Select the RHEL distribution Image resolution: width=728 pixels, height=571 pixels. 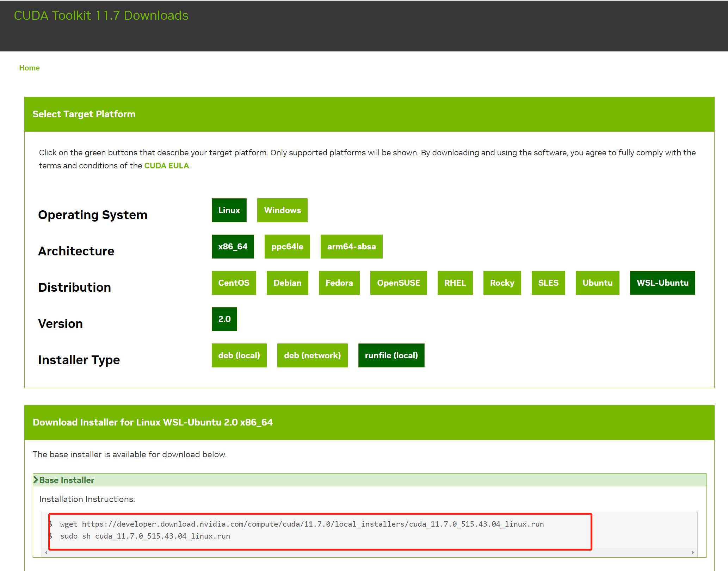point(455,283)
